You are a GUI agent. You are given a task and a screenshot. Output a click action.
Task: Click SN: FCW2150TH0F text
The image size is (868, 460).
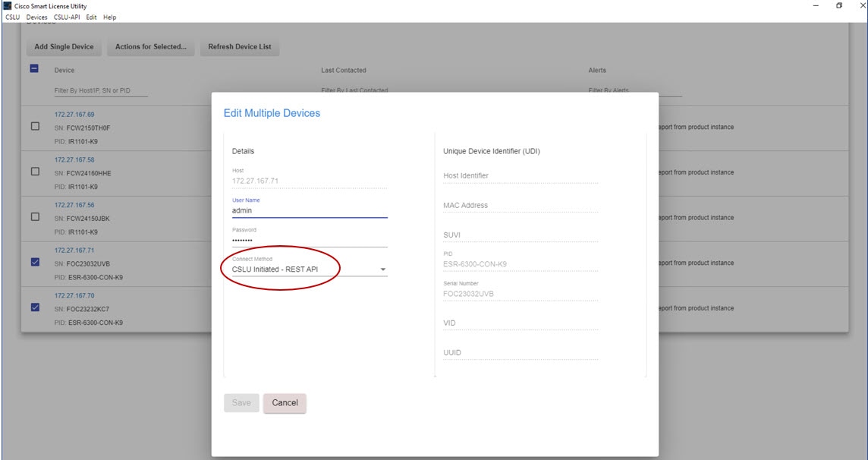83,128
